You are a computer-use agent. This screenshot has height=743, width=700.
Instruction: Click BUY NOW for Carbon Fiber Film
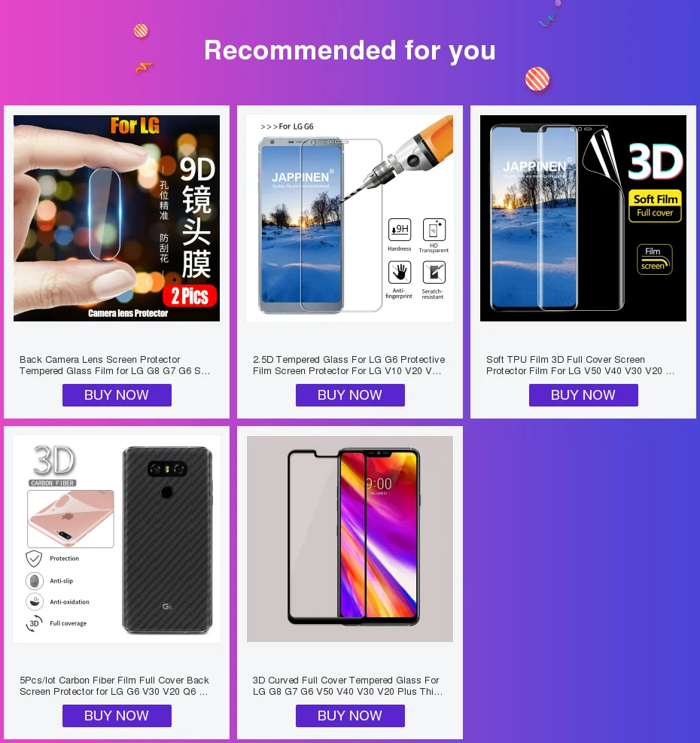tap(117, 715)
